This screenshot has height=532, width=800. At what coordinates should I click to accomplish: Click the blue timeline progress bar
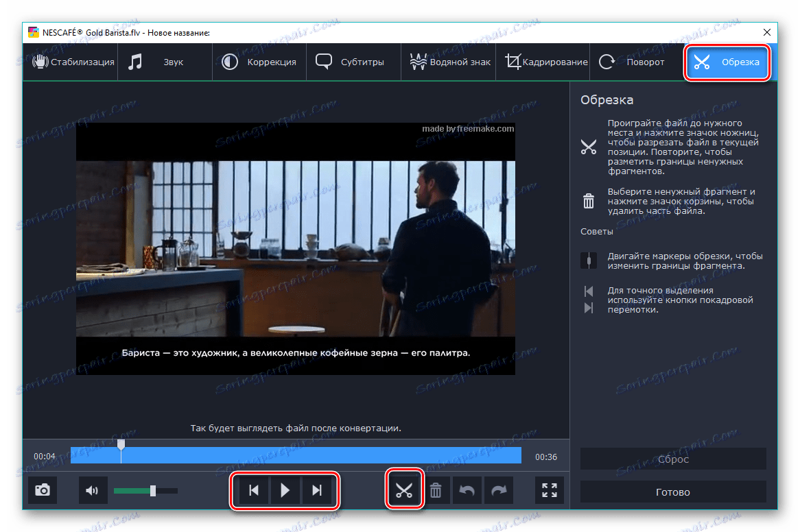click(296, 455)
